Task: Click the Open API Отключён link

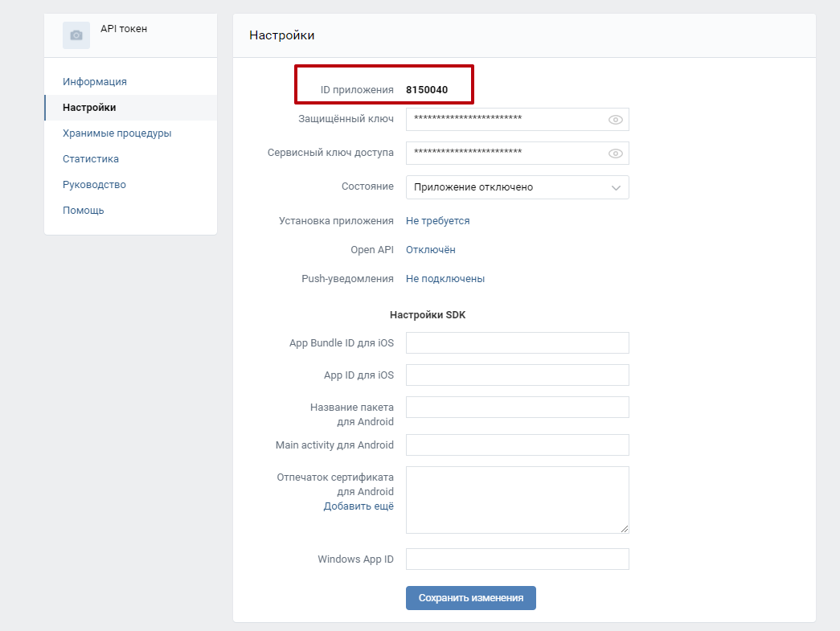Action: (430, 250)
